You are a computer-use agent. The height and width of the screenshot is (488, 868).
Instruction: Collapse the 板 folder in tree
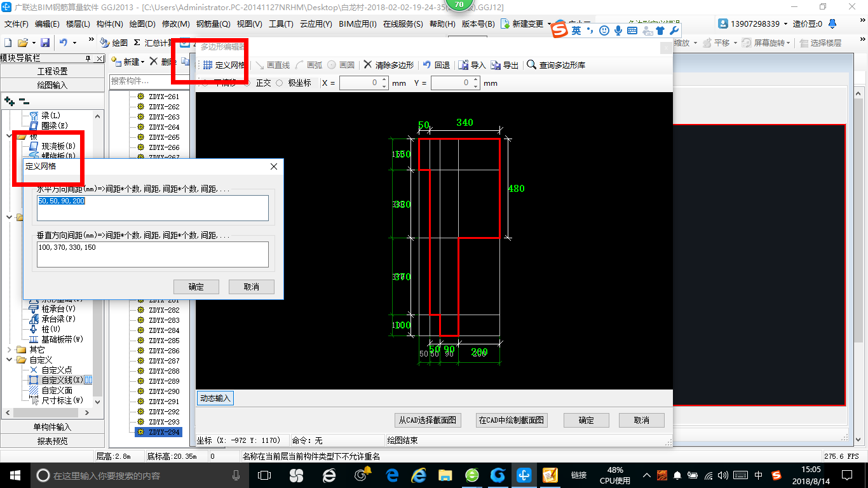point(9,136)
